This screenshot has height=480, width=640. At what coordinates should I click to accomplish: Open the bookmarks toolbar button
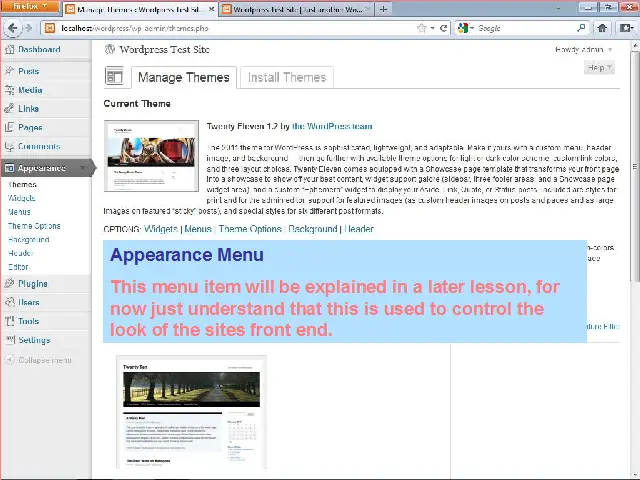point(626,28)
